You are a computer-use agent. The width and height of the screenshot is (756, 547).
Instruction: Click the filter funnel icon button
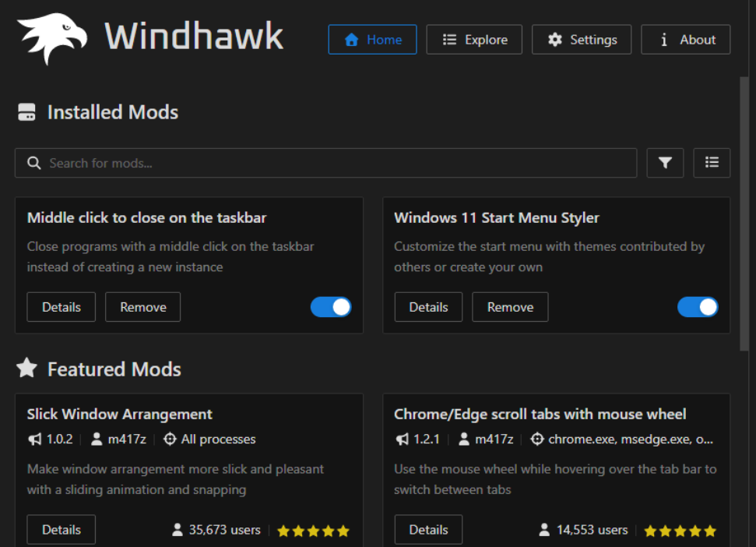pyautogui.click(x=665, y=163)
